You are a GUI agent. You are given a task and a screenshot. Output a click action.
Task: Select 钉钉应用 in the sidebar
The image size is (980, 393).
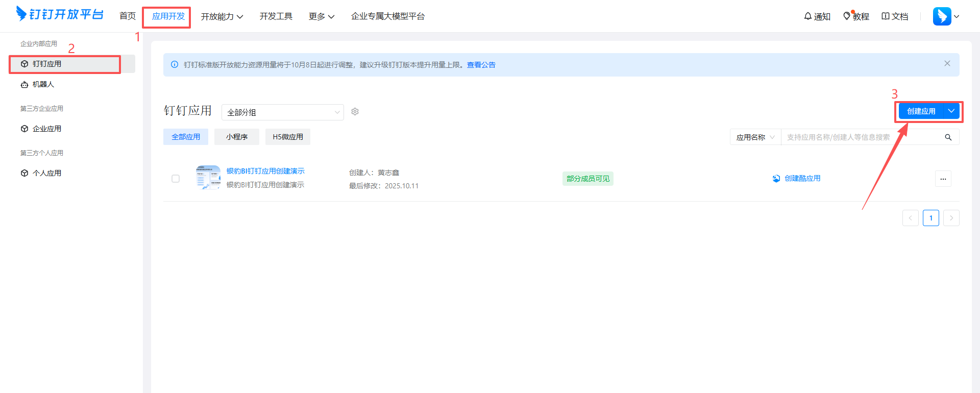tap(72, 64)
